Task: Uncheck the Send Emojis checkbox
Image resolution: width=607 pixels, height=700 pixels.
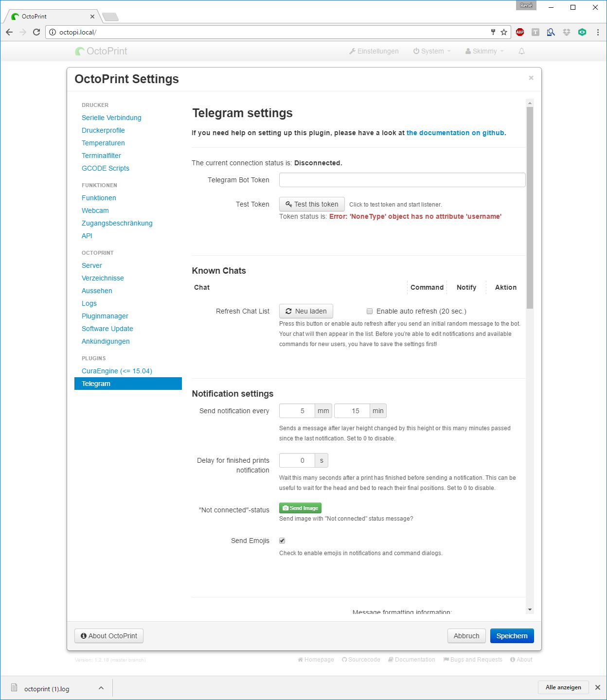Action: [282, 541]
